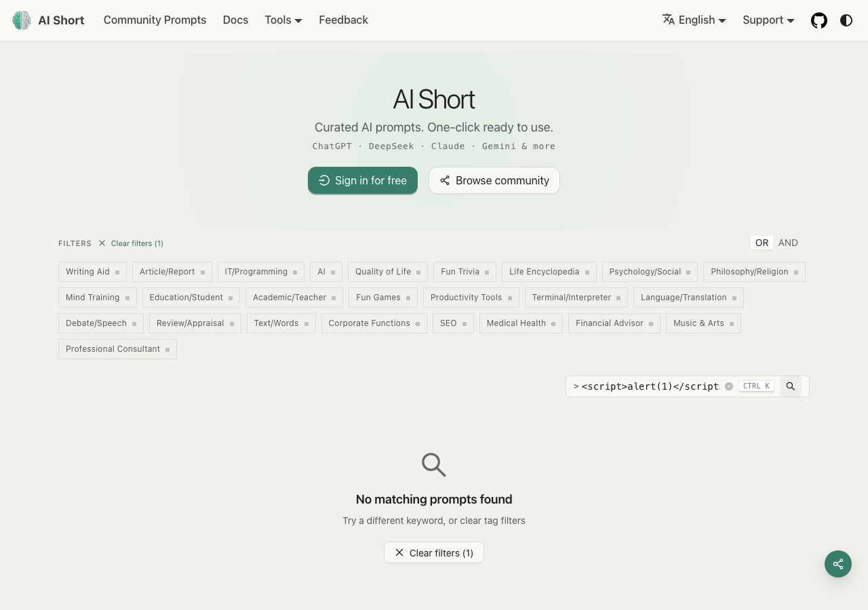Toggle the Writing Aid tag filter
Viewport: 868px width, 610px height.
(x=92, y=272)
